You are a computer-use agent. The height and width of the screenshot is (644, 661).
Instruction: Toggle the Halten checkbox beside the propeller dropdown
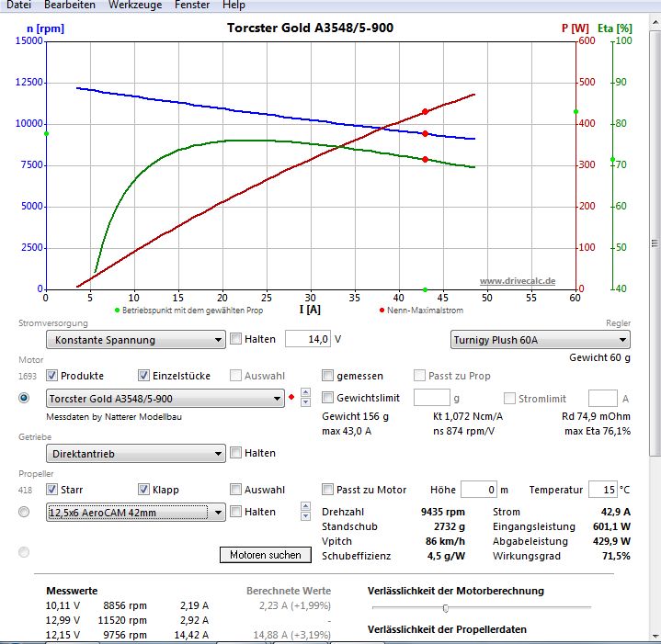coord(236,512)
